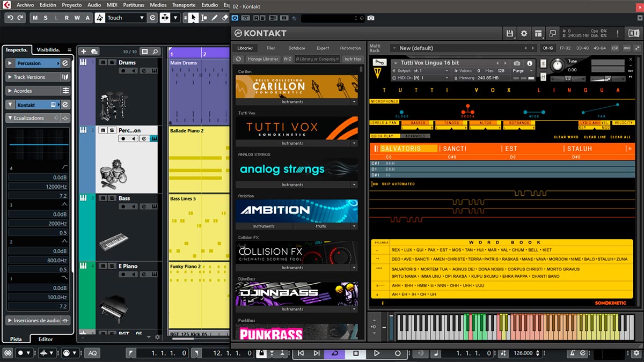Go to next marker in transport
Screen dimensions: 644x362
click(x=316, y=353)
